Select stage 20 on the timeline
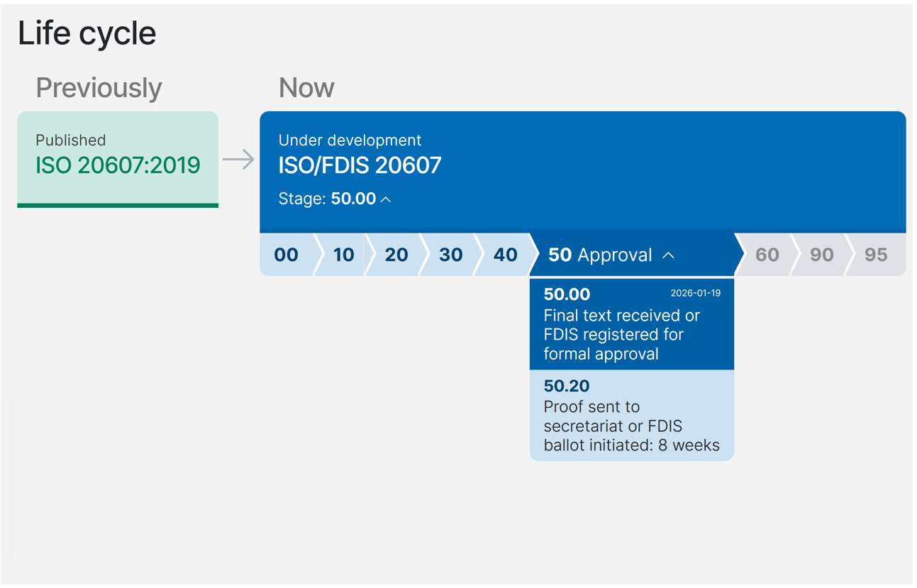Image resolution: width=917 pixels, height=588 pixels. (x=395, y=255)
